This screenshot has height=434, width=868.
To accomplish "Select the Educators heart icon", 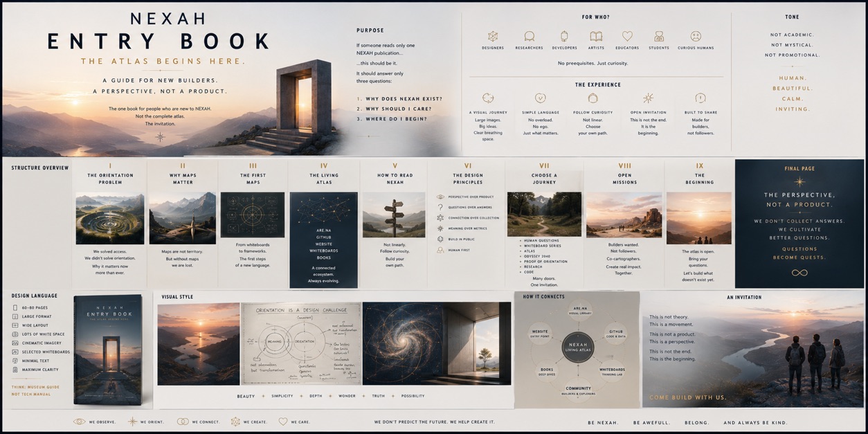I will [x=627, y=36].
